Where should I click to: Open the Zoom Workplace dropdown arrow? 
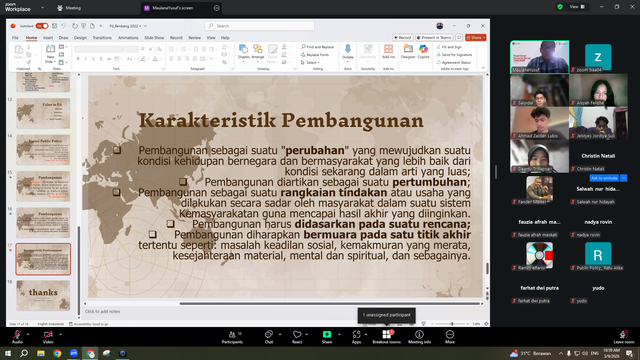tap(42, 7)
